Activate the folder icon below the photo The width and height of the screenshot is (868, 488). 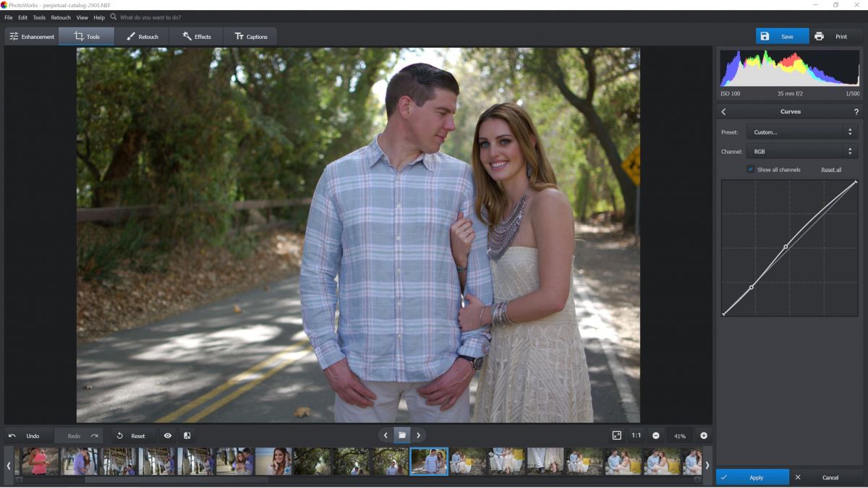click(x=402, y=435)
